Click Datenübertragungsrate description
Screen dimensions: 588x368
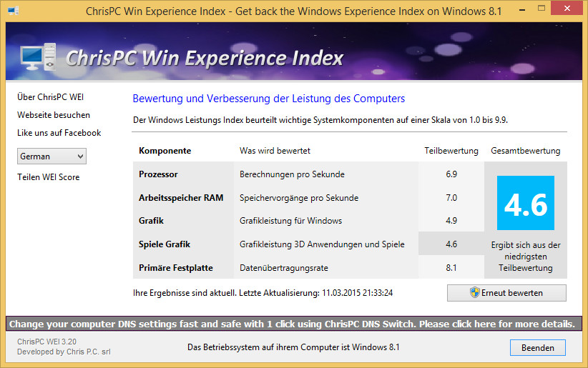tap(283, 268)
